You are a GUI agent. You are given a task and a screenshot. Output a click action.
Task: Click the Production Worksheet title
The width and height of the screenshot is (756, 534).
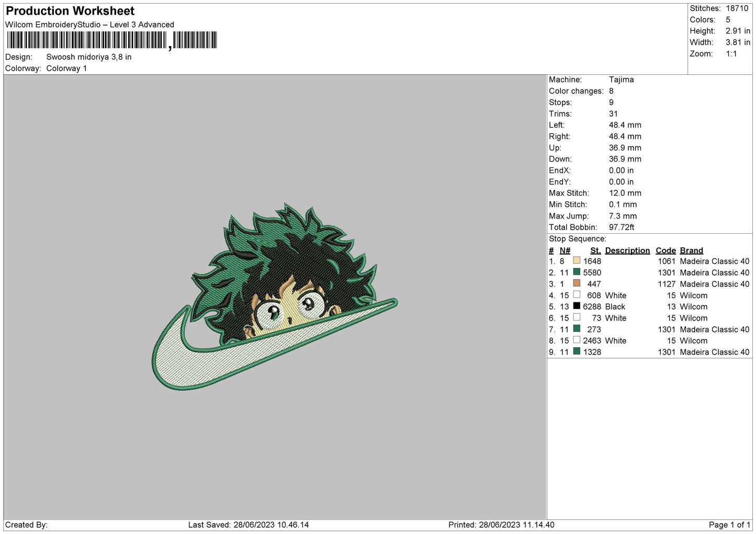pyautogui.click(x=70, y=11)
